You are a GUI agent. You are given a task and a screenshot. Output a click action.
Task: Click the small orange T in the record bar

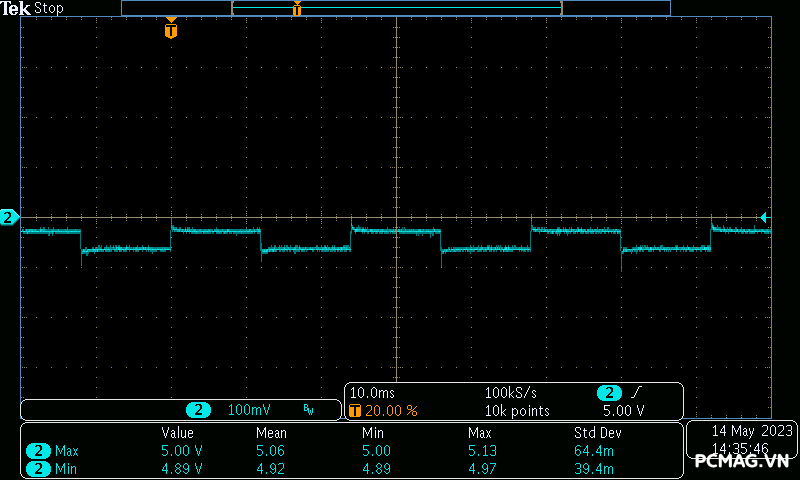point(296,9)
